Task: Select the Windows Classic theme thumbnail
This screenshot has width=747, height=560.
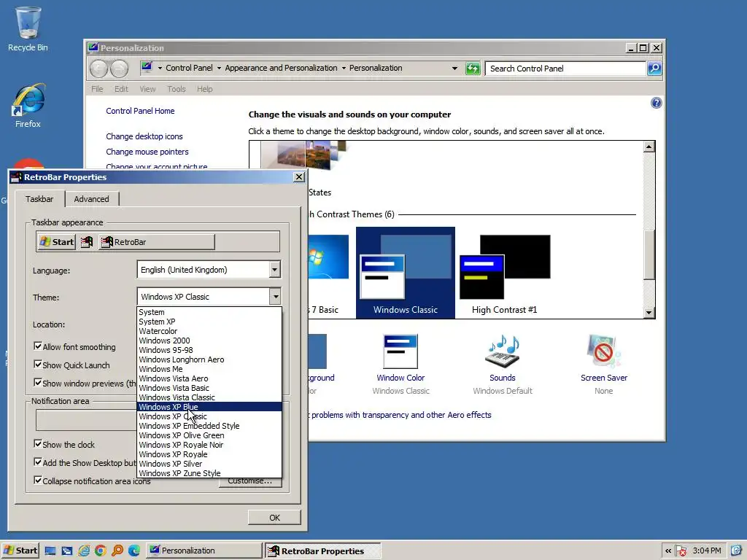Action: point(406,273)
